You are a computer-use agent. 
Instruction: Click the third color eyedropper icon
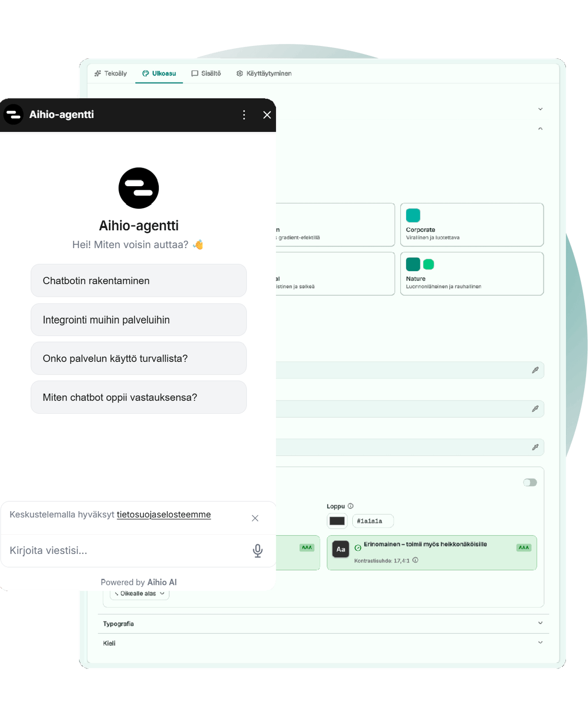click(535, 447)
